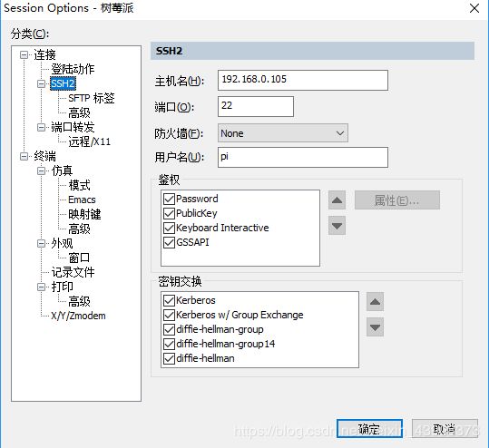489x448 pixels.
Task: Select PublicKey entry text in 鉴权 list
Action: point(197,213)
